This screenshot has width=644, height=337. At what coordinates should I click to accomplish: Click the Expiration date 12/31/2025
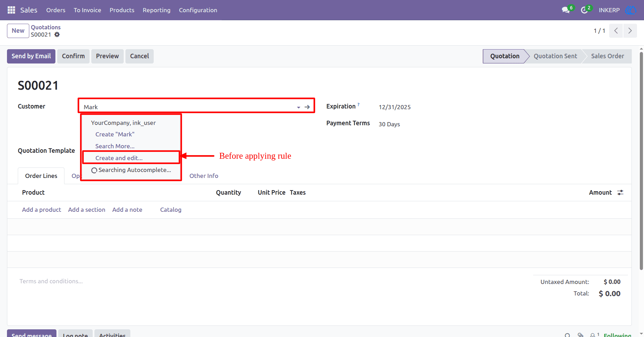[x=394, y=107]
